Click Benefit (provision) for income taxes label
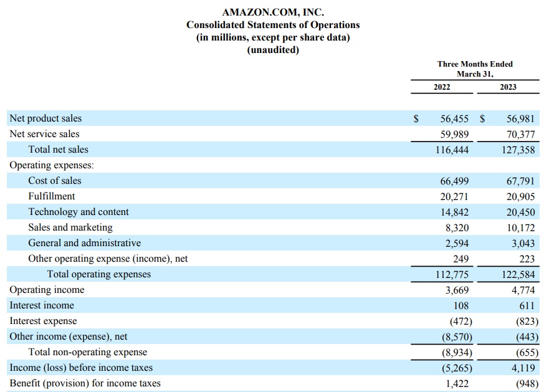 (x=85, y=383)
